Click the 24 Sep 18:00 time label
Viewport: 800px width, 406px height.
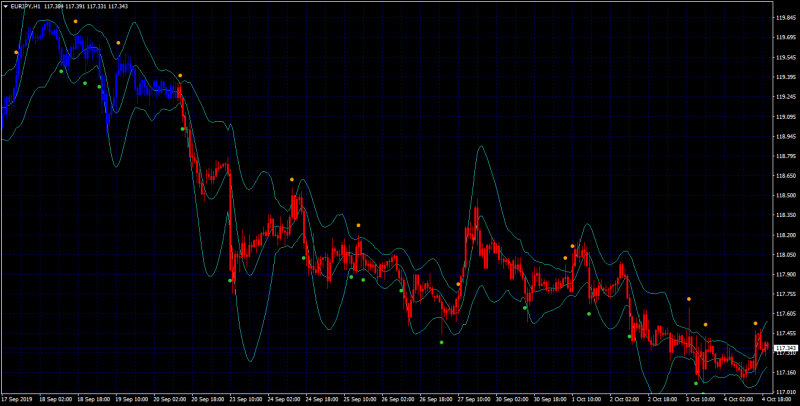point(322,398)
